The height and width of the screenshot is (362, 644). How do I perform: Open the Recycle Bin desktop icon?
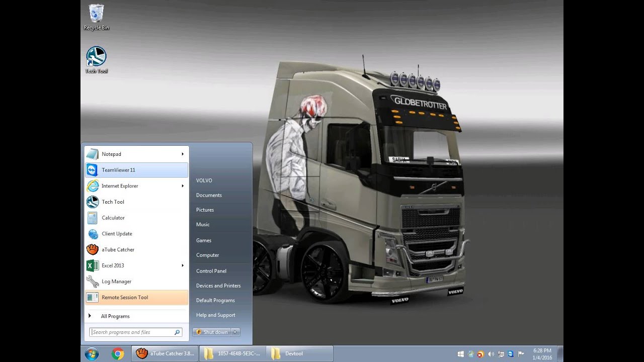(96, 18)
